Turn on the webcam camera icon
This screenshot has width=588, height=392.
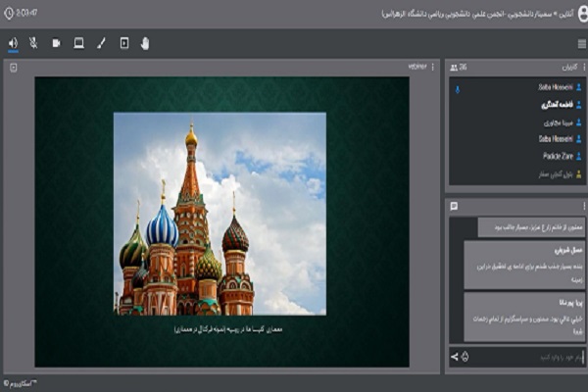click(56, 43)
